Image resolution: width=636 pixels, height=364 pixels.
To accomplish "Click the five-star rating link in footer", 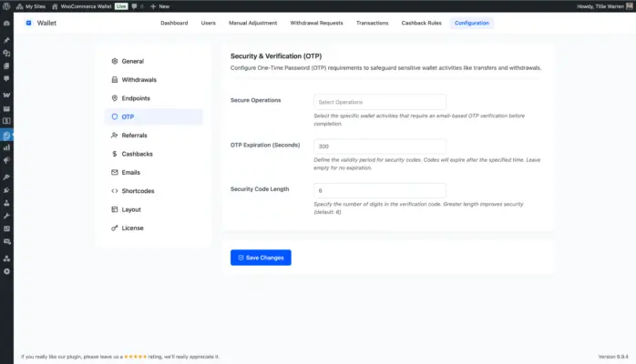I will tap(136, 357).
